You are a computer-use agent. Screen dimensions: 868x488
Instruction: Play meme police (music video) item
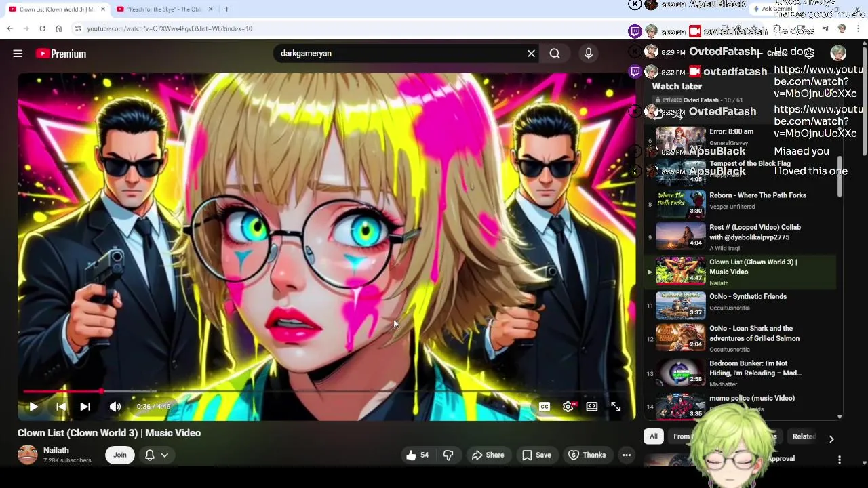click(740, 405)
